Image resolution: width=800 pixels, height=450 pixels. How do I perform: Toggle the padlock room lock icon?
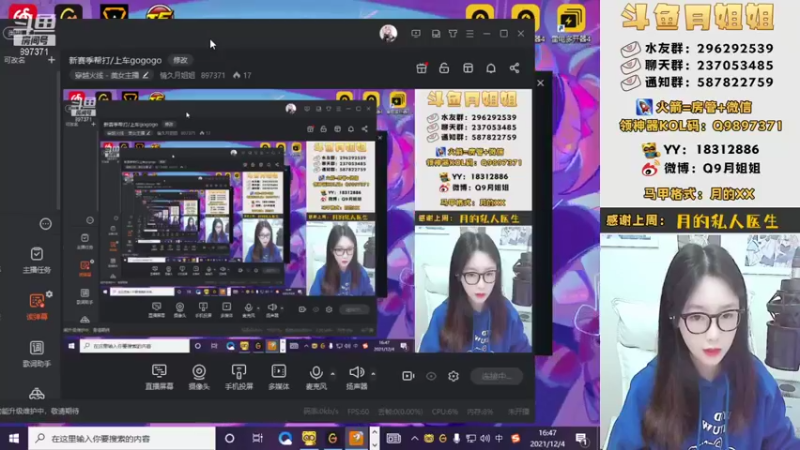444,68
